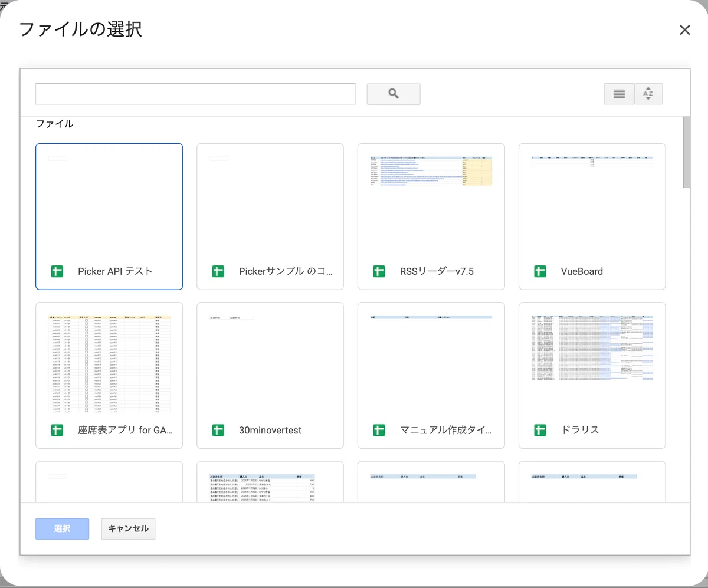
Task: Click the RSSリーダーv7.5 spreadsheet thumbnail
Action: point(431,172)
